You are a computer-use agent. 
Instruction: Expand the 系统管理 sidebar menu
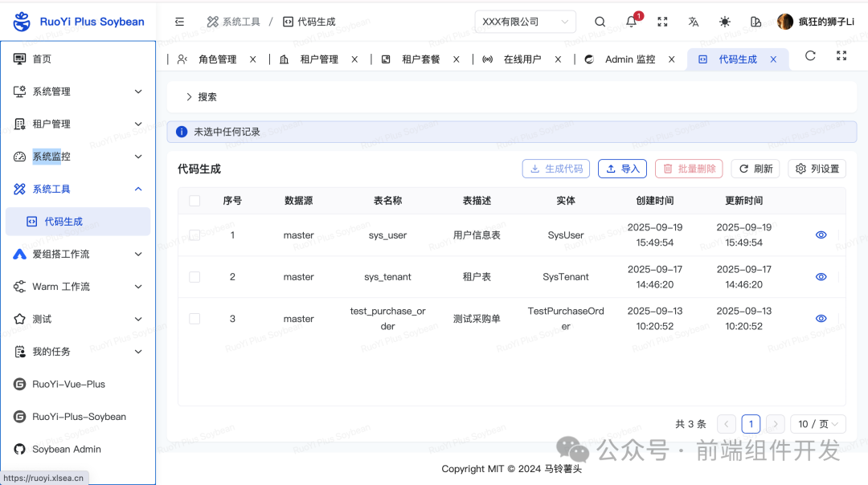click(78, 91)
